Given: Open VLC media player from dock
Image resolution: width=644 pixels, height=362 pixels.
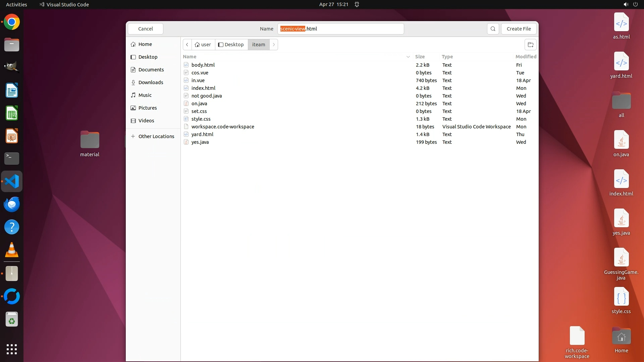Looking at the screenshot, I should click(12, 250).
